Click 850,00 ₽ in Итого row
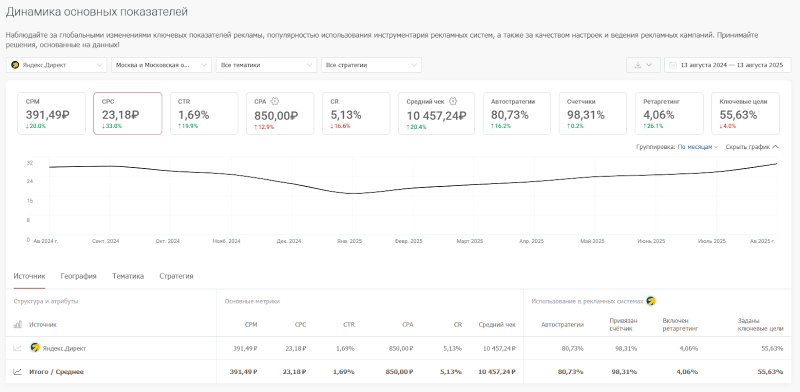 398,372
